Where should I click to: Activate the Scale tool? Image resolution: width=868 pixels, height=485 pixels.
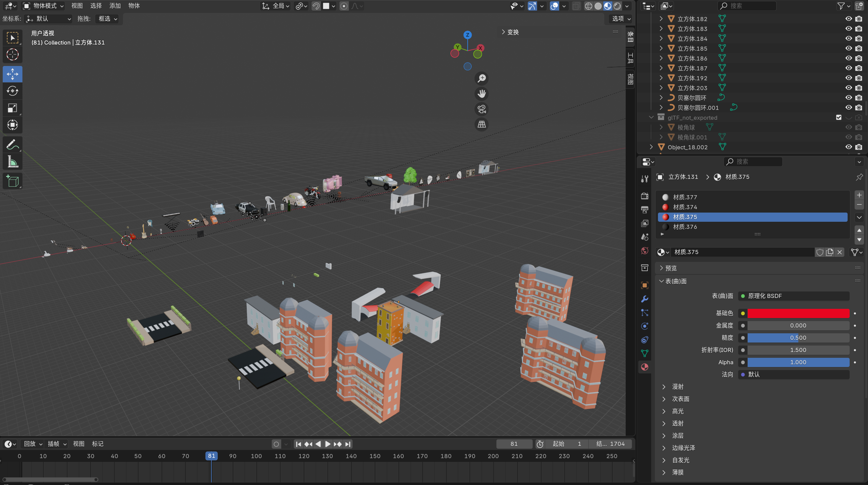(x=13, y=108)
